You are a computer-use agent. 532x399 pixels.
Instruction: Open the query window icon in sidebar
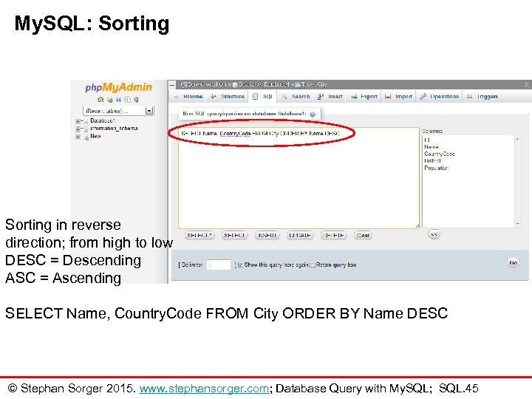click(118, 100)
